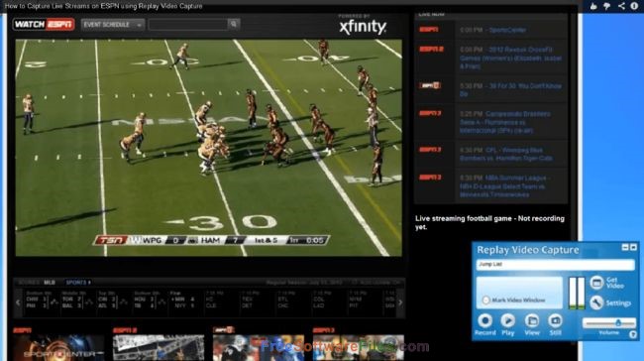Click the Jump List field
The height and width of the screenshot is (361, 644).
[555, 265]
